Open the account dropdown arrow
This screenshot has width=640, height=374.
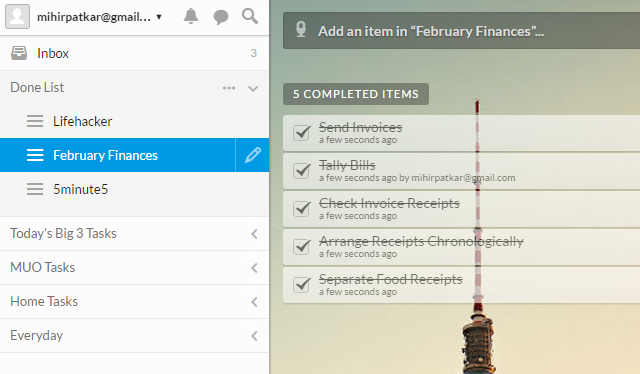coord(159,17)
